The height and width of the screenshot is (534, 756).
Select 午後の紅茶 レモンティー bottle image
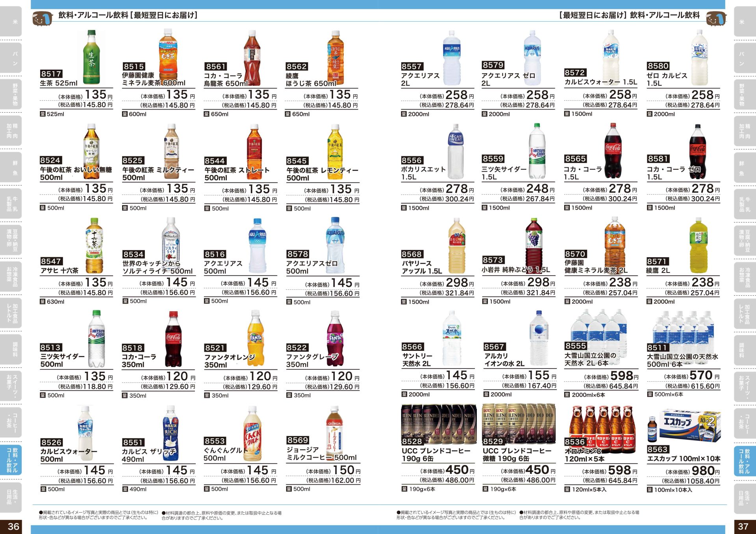point(335,152)
